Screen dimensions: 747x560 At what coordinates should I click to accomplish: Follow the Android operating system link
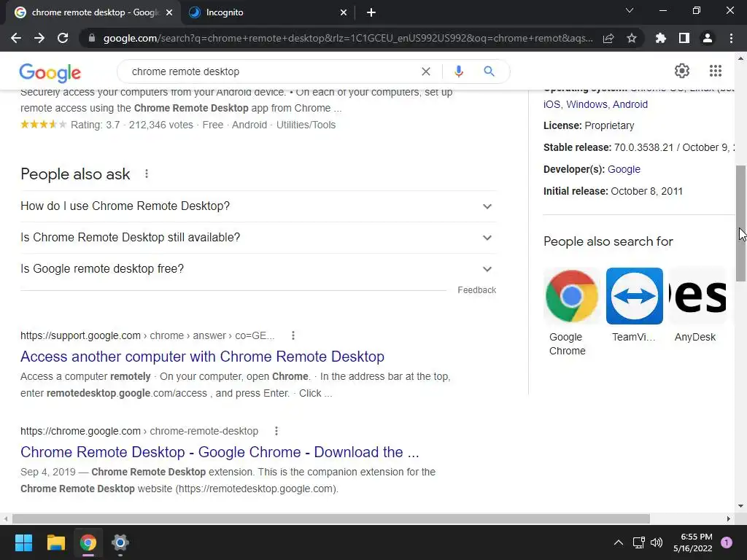pos(630,104)
